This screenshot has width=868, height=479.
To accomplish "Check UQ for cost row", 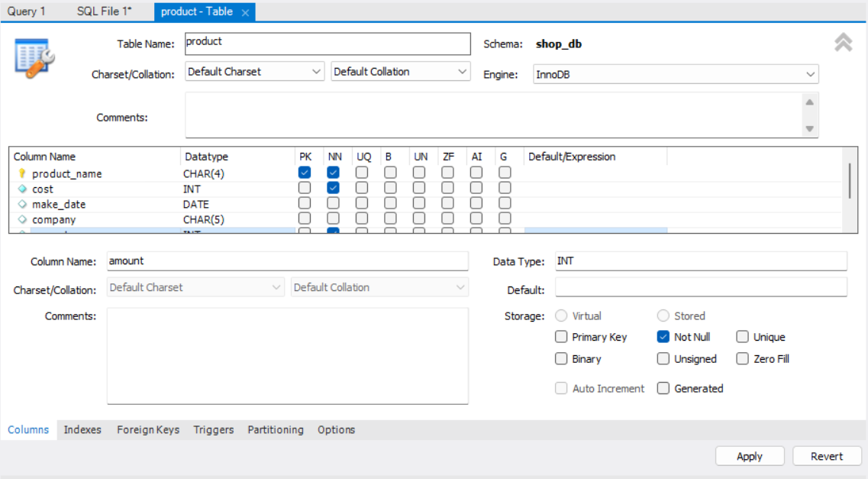I will (x=362, y=188).
